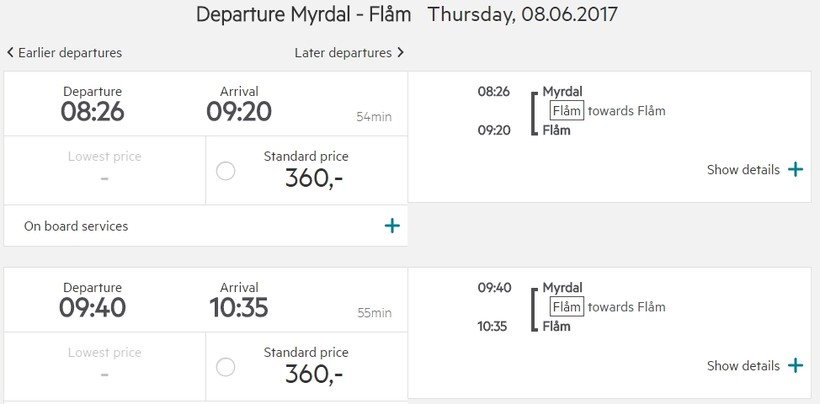Image resolution: width=820 pixels, height=404 pixels.
Task: Go to Later departures
Action: [x=343, y=53]
